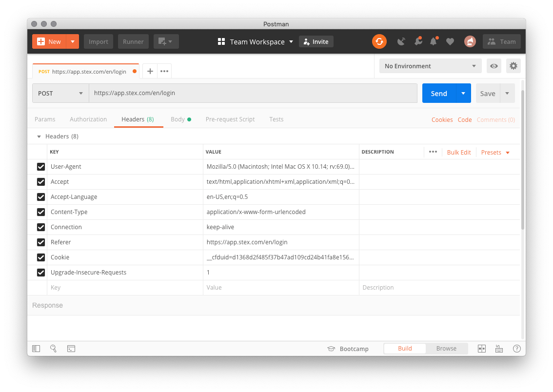Uncheck the User-Agent header
Viewport: 553px width, 392px height.
click(41, 167)
